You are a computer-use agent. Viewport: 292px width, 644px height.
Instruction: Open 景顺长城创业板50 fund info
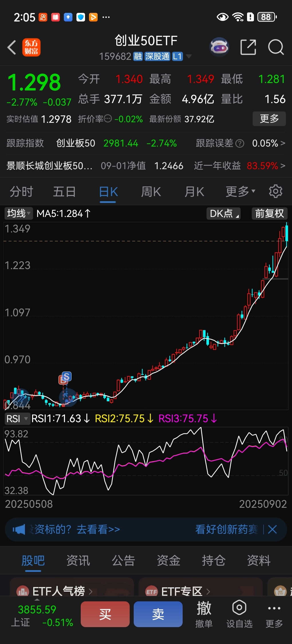pos(49,166)
